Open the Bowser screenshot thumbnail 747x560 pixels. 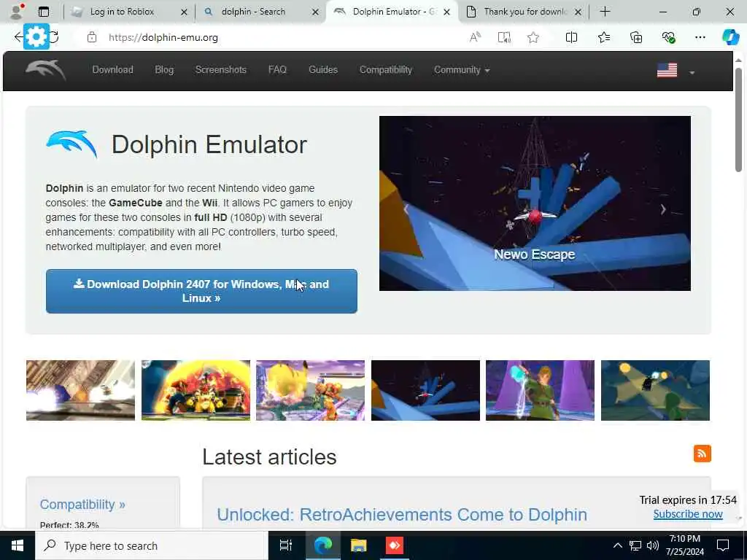196,390
